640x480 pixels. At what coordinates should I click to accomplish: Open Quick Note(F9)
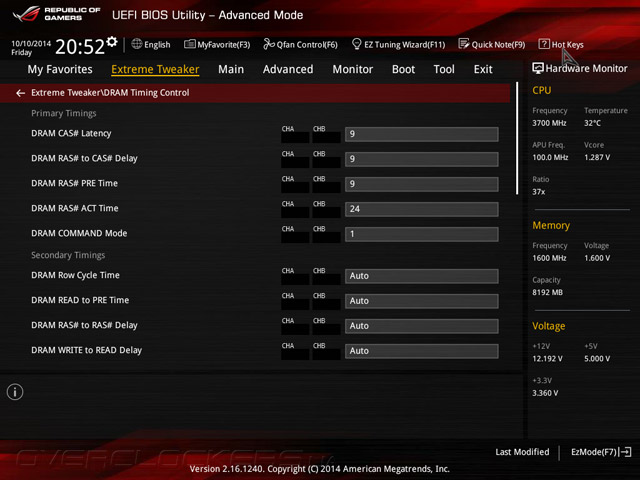(492, 44)
